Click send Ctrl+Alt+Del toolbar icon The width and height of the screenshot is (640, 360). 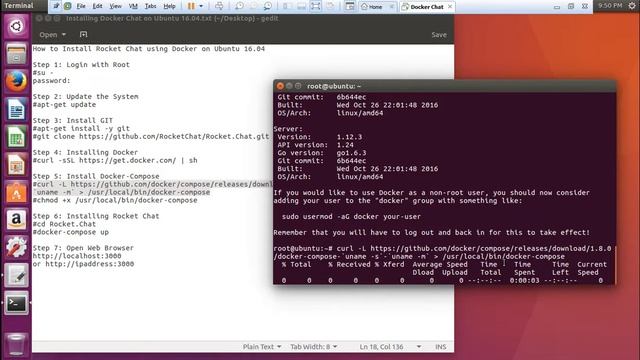pos(219,6)
